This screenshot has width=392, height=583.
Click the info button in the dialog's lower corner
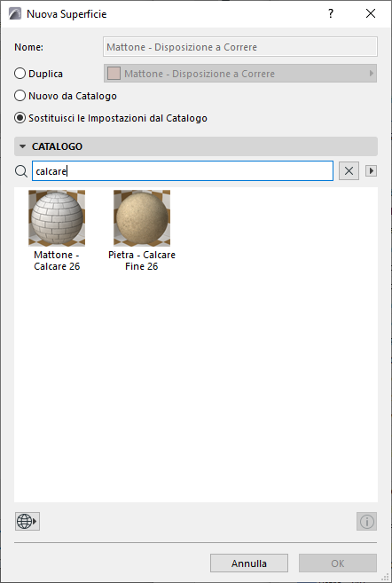(367, 521)
